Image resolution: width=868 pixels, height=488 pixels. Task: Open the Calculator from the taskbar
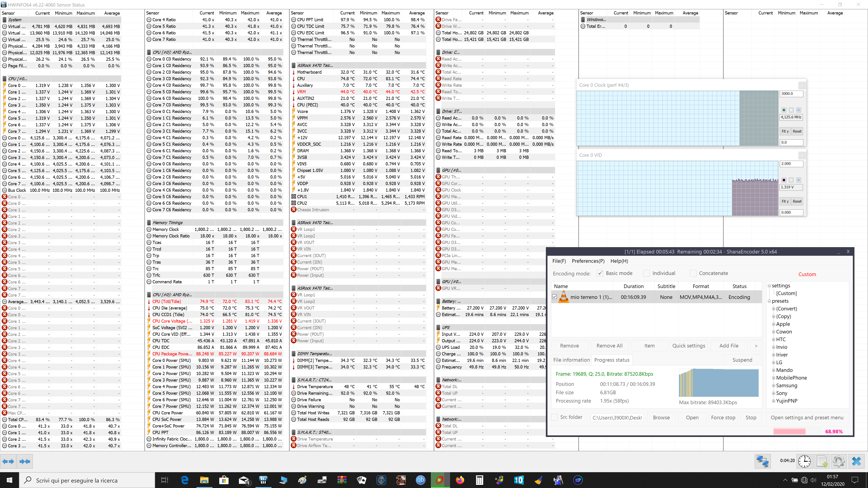click(479, 480)
